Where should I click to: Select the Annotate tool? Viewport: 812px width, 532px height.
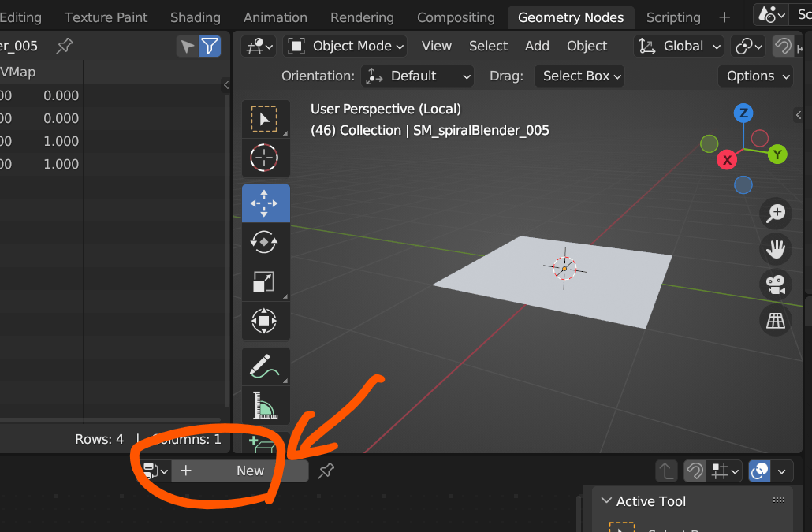[x=265, y=366]
